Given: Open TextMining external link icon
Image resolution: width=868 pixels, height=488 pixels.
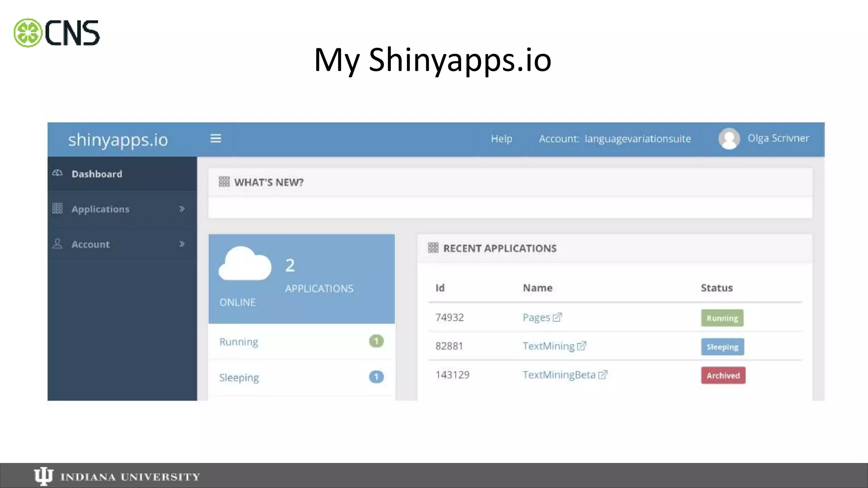Looking at the screenshot, I should 581,346.
